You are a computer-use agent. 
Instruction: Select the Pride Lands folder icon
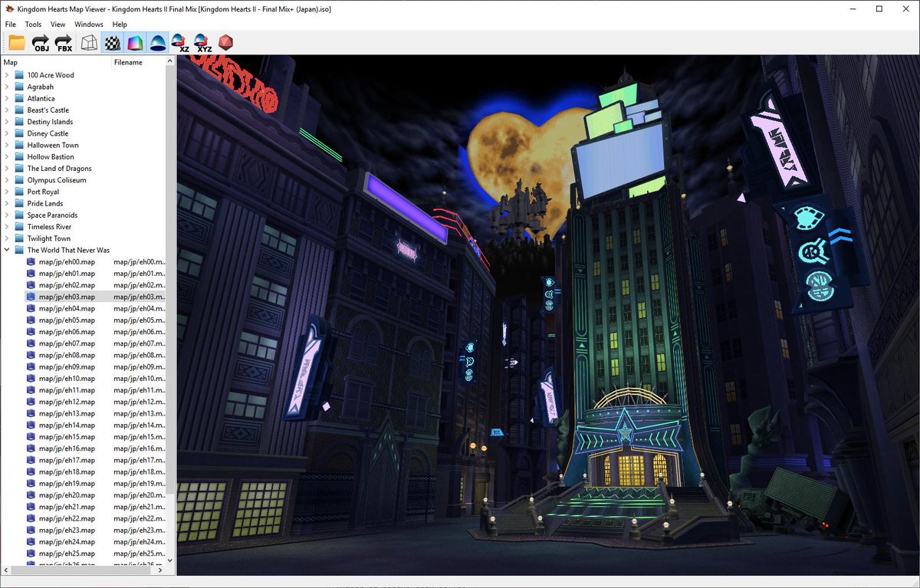pos(19,203)
